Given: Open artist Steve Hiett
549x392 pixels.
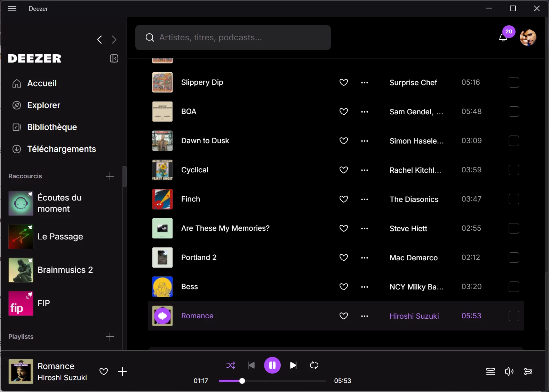Looking at the screenshot, I should tap(408, 229).
